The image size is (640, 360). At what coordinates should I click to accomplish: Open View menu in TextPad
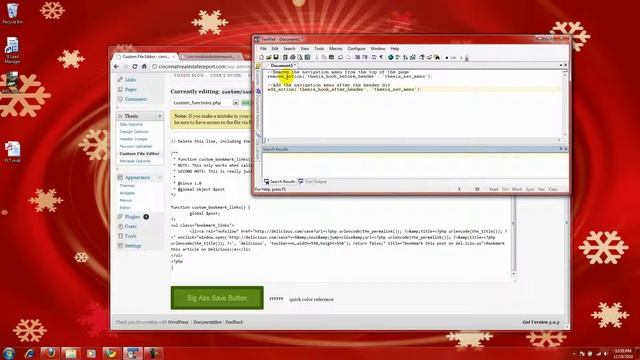pyautogui.click(x=304, y=49)
